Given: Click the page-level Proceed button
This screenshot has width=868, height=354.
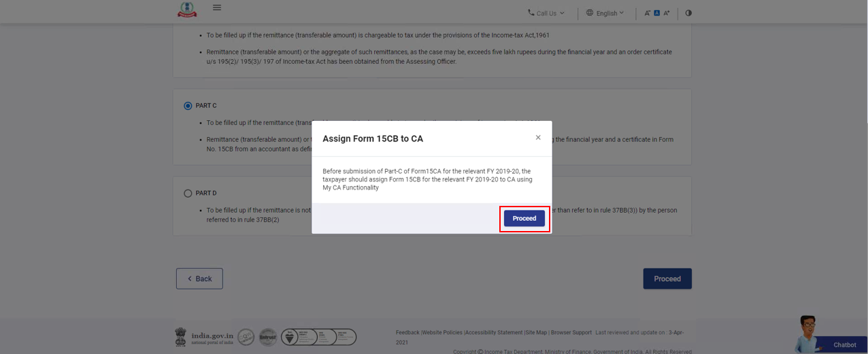Looking at the screenshot, I should [x=667, y=279].
